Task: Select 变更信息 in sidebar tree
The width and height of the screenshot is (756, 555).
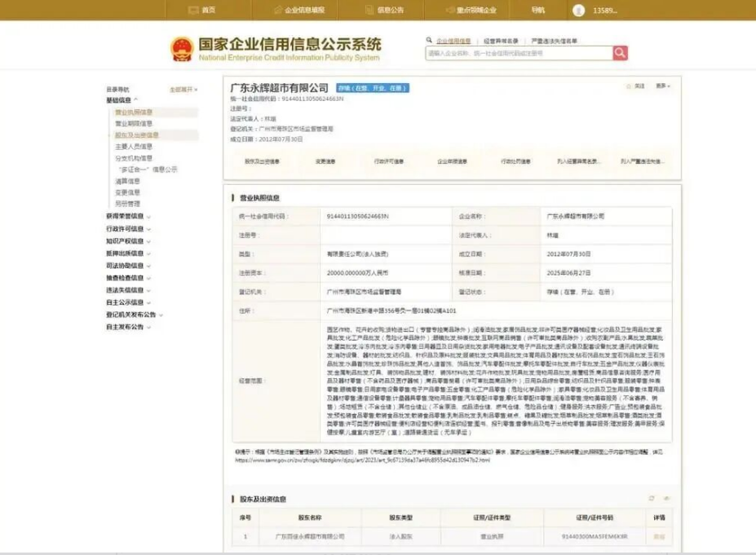Action: (127, 192)
